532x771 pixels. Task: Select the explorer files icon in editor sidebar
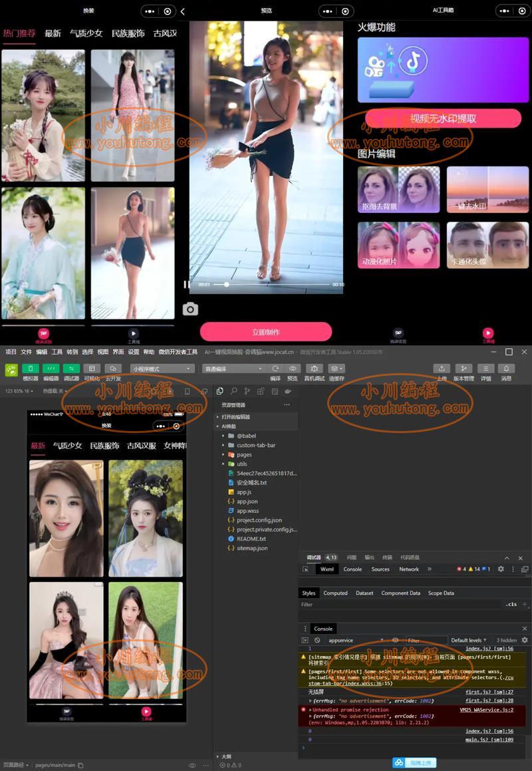point(219,391)
